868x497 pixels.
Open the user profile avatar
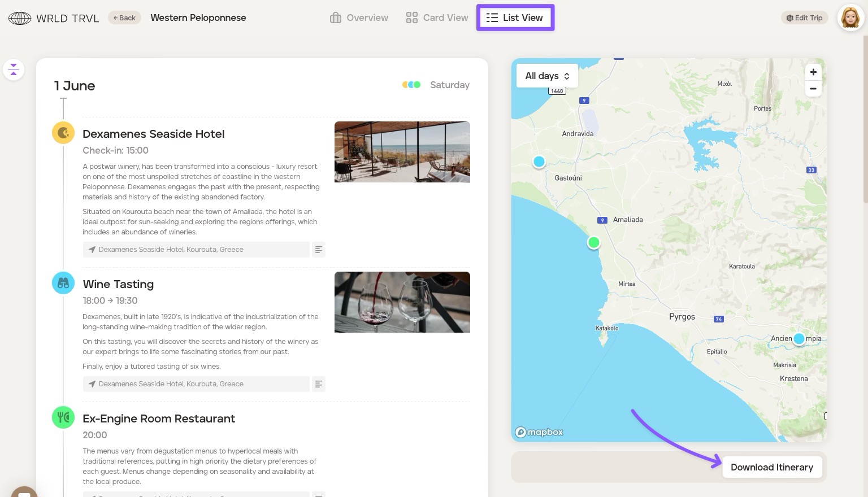tap(850, 18)
